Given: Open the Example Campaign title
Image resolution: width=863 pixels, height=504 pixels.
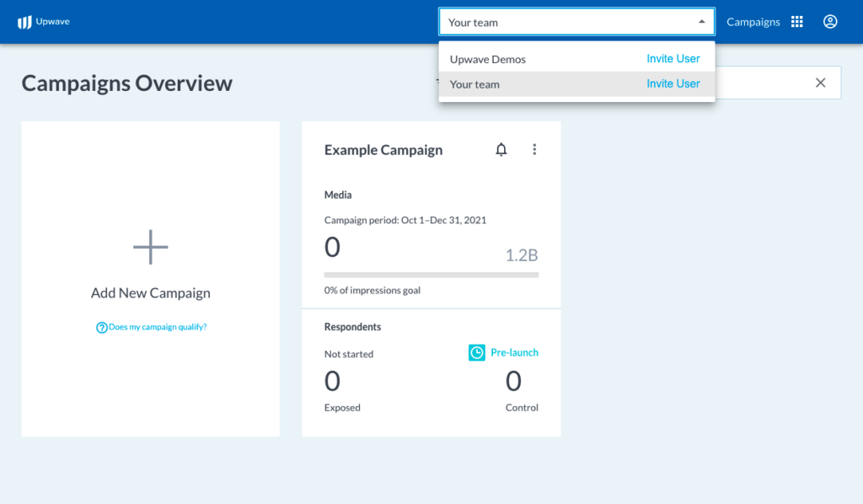Looking at the screenshot, I should [383, 150].
